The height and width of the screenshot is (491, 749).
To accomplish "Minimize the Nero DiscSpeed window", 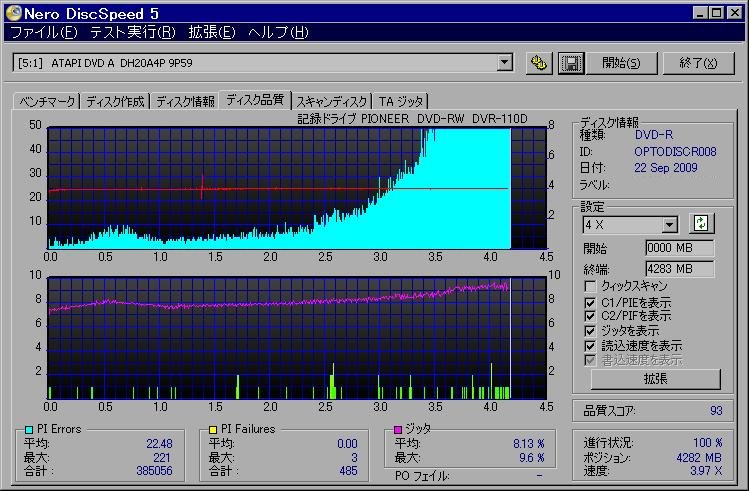I will 700,13.
